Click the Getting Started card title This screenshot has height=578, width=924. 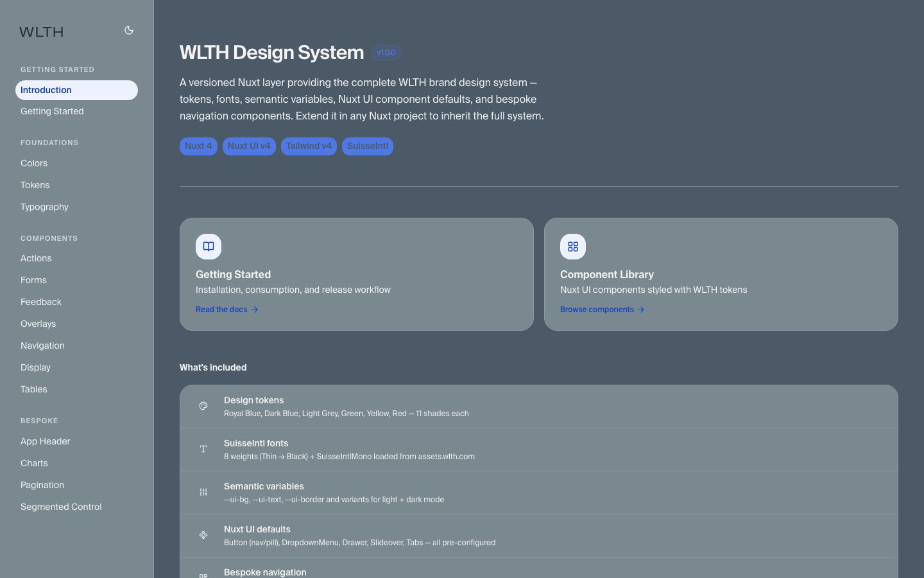pyautogui.click(x=233, y=274)
